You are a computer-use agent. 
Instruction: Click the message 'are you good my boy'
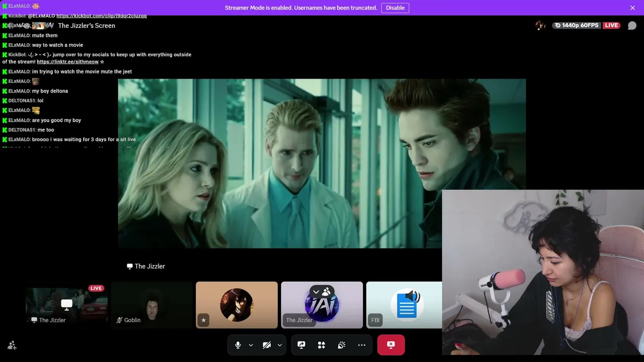56,120
